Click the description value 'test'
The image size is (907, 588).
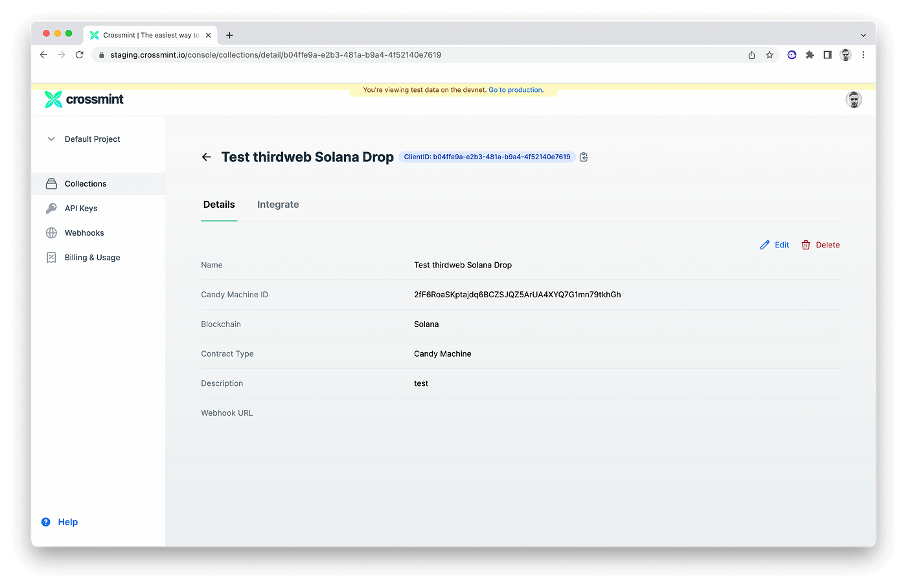421,383
